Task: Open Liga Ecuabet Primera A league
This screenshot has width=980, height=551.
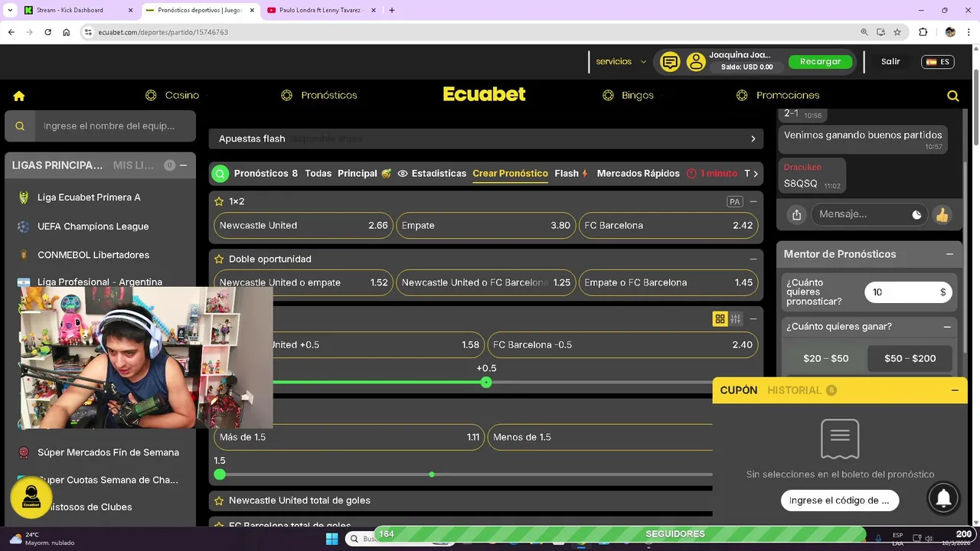Action: tap(89, 197)
